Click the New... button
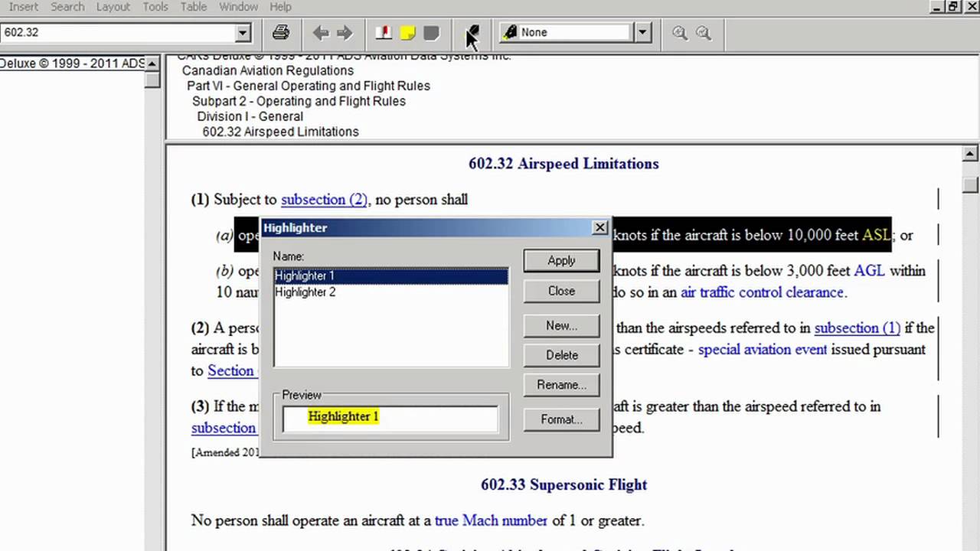The image size is (980, 551). pos(561,325)
